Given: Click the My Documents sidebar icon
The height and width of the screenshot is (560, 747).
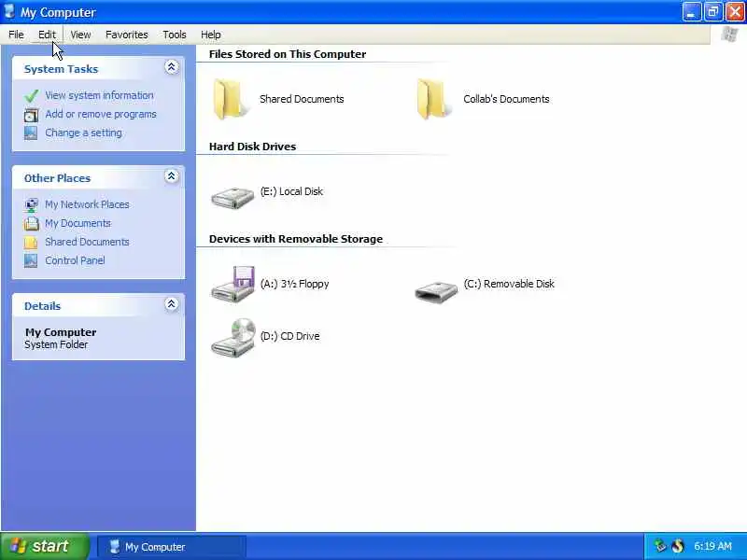Looking at the screenshot, I should click(x=31, y=223).
